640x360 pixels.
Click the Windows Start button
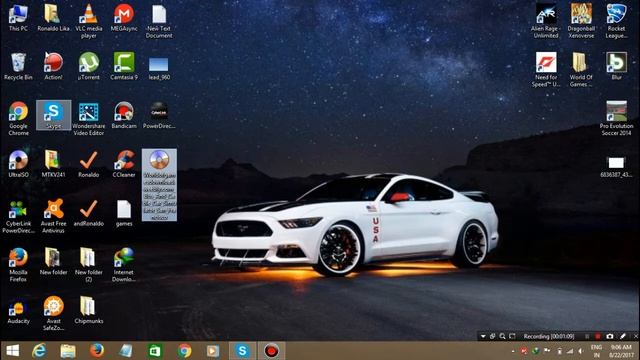[13, 351]
